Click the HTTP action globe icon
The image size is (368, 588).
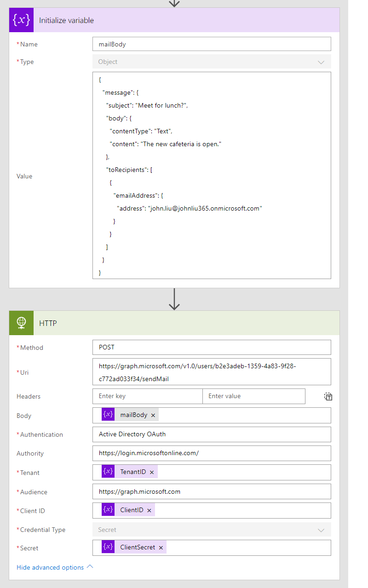click(x=21, y=323)
